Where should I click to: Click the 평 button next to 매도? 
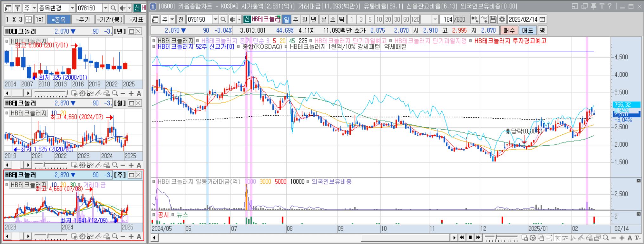(x=542, y=30)
